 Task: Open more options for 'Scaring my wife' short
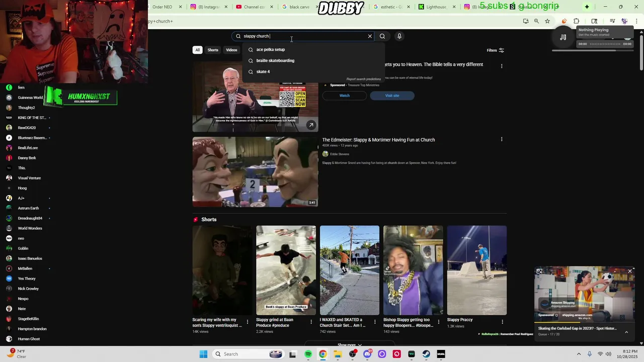click(x=247, y=322)
